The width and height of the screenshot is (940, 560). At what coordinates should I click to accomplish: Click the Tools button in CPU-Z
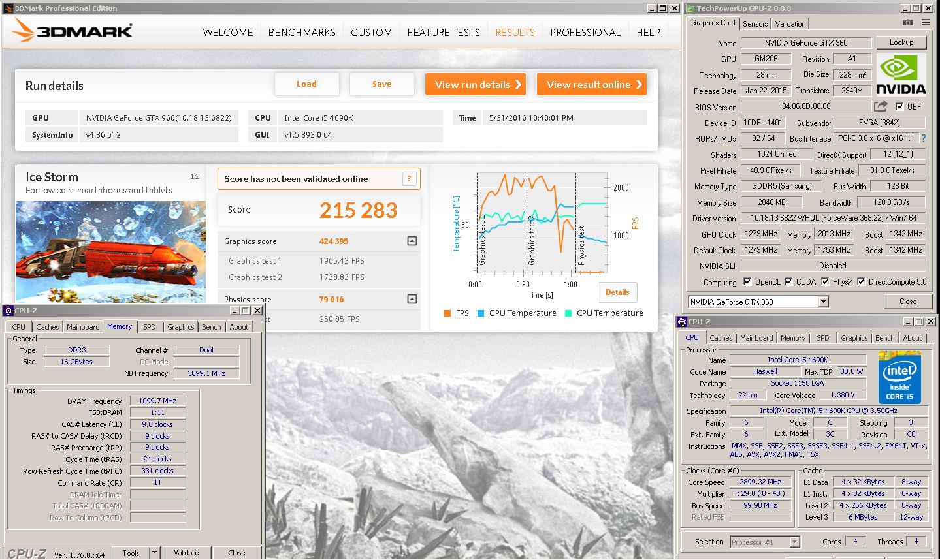(x=131, y=553)
